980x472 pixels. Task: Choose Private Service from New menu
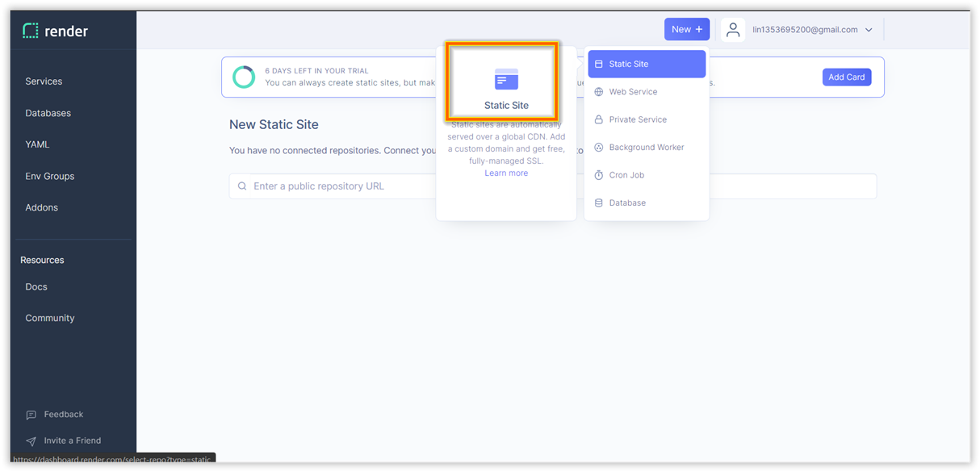point(647,119)
